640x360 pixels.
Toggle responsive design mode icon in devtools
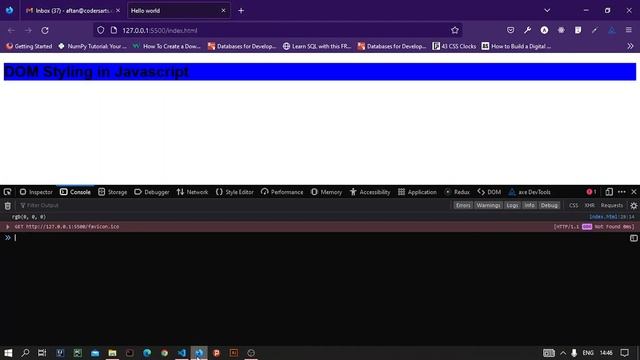point(609,192)
